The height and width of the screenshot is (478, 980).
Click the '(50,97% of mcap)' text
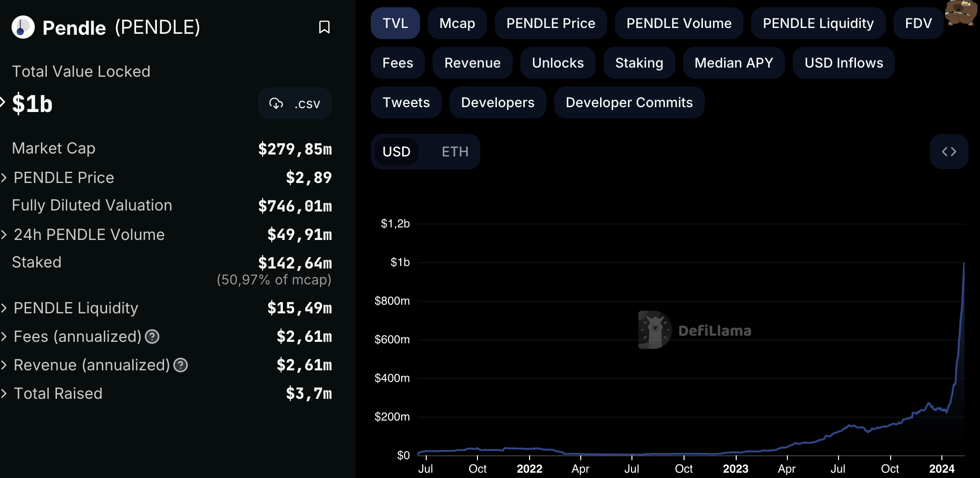(274, 280)
